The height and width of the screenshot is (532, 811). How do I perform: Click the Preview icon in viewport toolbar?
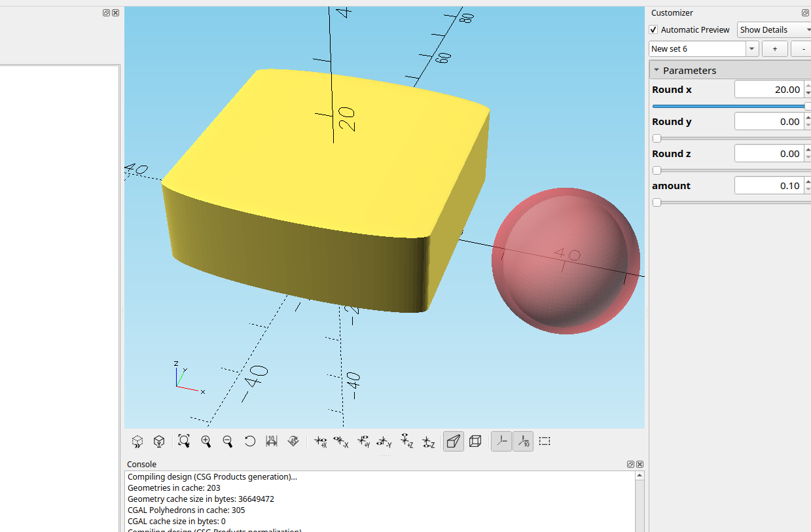pos(137,442)
